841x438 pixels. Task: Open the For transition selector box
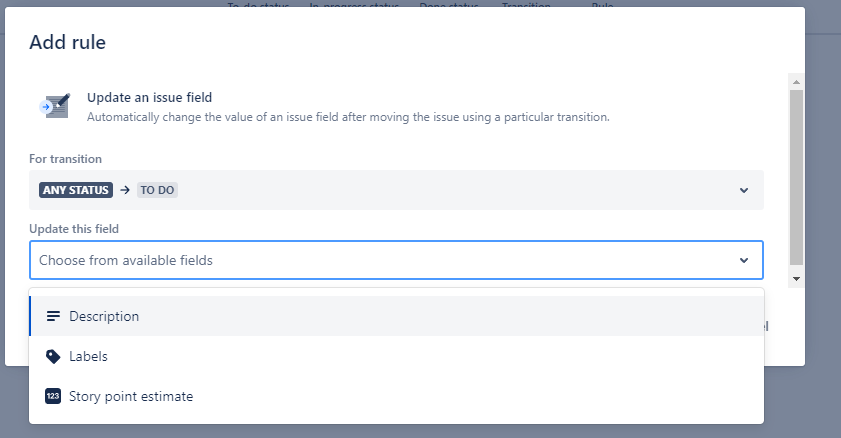point(396,190)
